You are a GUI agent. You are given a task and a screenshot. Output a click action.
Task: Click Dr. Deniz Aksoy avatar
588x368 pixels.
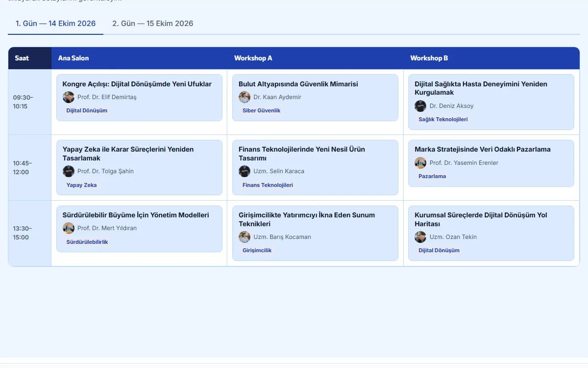coord(420,106)
